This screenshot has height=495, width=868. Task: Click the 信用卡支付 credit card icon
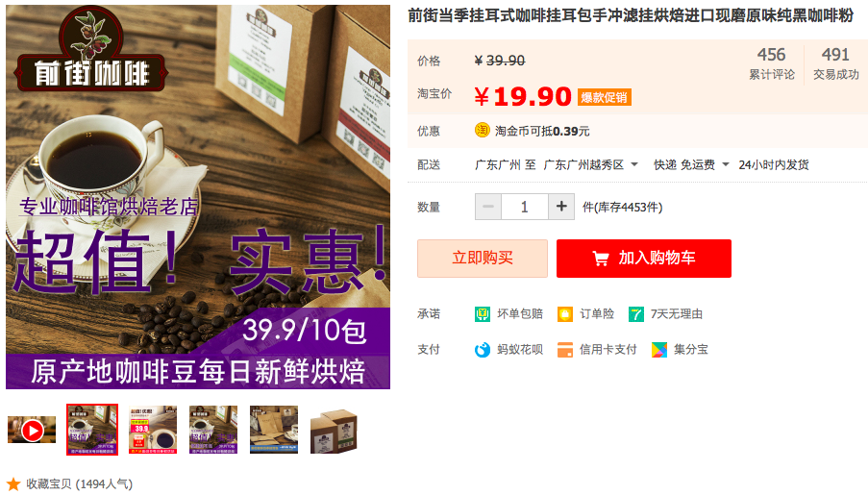tap(564, 350)
